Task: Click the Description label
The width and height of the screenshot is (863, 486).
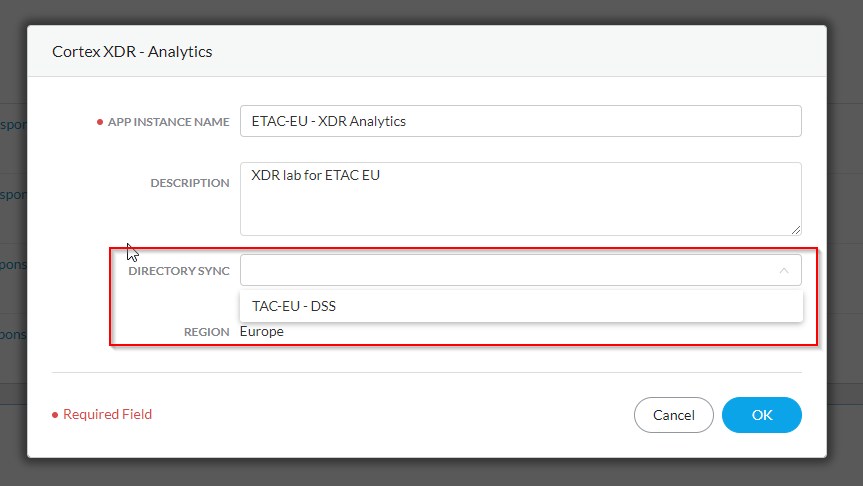Action: point(189,183)
